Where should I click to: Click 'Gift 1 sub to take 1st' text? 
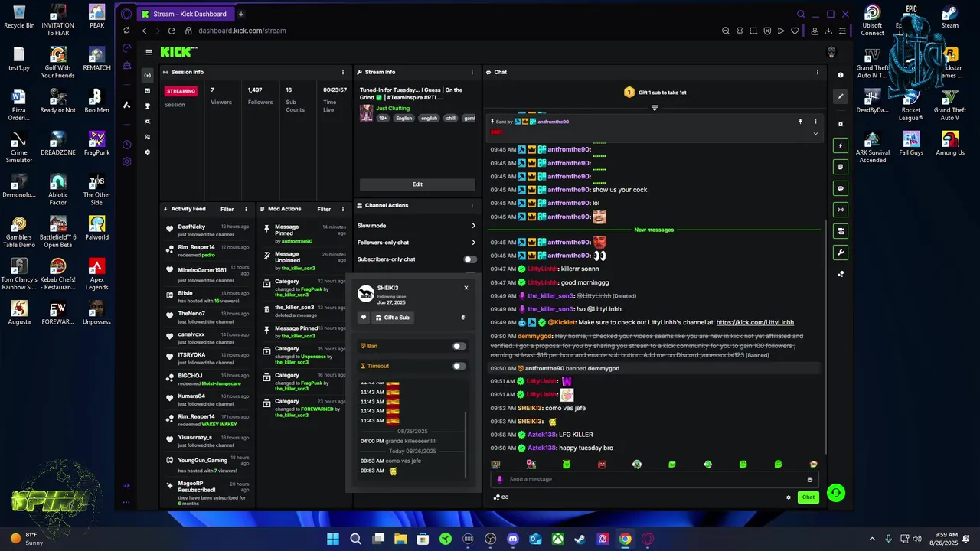click(x=662, y=93)
